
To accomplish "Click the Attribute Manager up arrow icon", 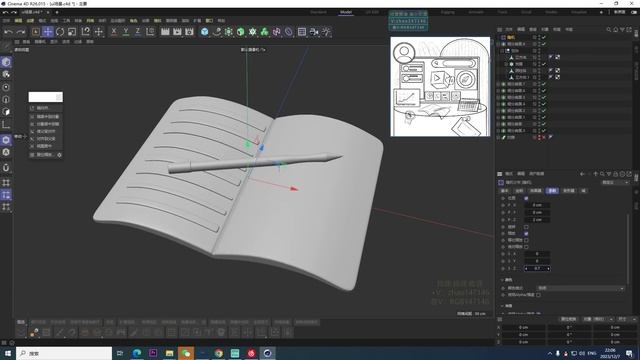I will [x=596, y=174].
